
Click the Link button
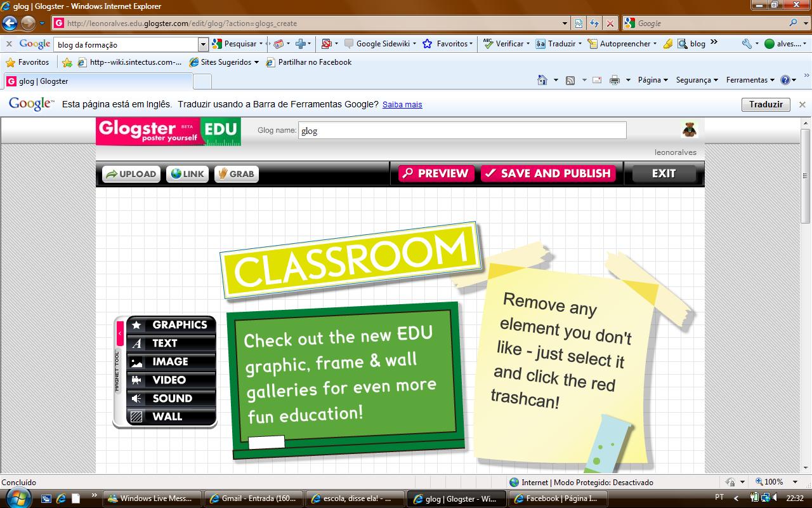coord(187,174)
